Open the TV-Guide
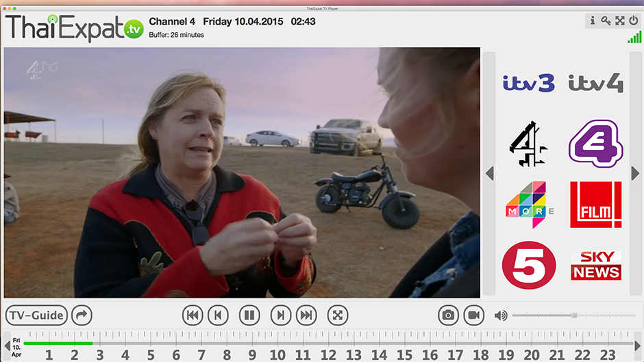The width and height of the screenshot is (644, 362). [36, 315]
